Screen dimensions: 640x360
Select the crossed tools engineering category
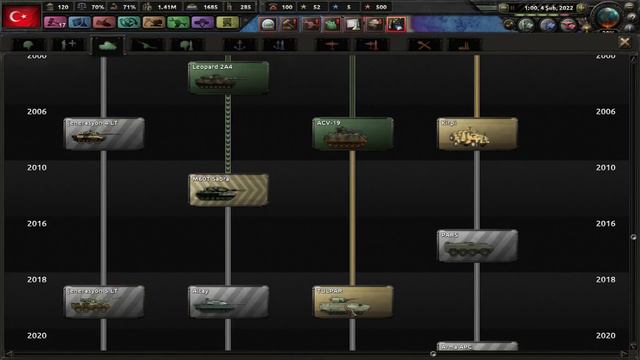(424, 45)
